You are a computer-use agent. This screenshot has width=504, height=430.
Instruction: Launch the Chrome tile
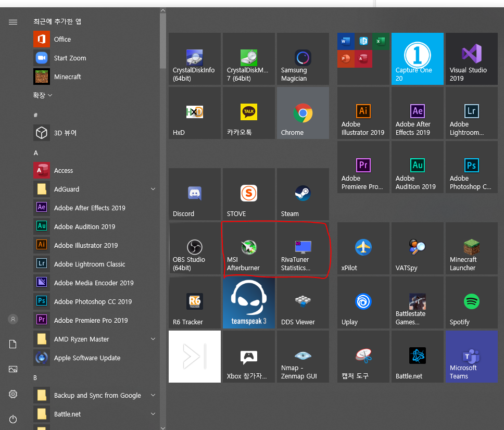point(303,113)
